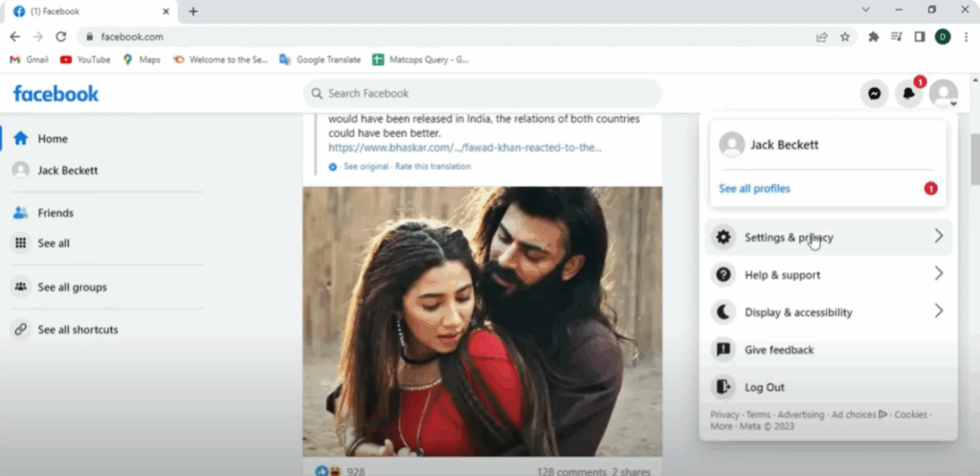
Task: Select Jack Beckett in account menu
Action: click(783, 145)
